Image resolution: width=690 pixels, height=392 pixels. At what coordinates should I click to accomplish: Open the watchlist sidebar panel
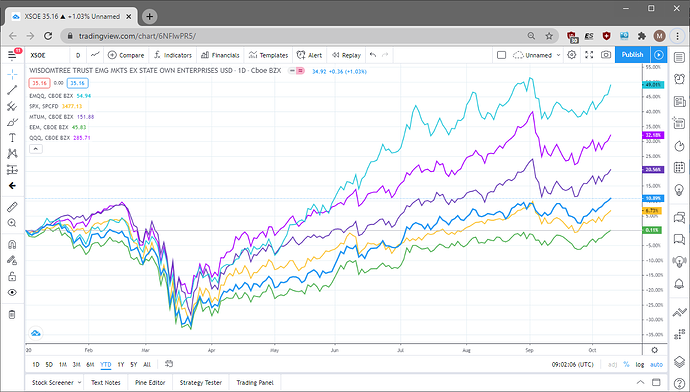(679, 57)
